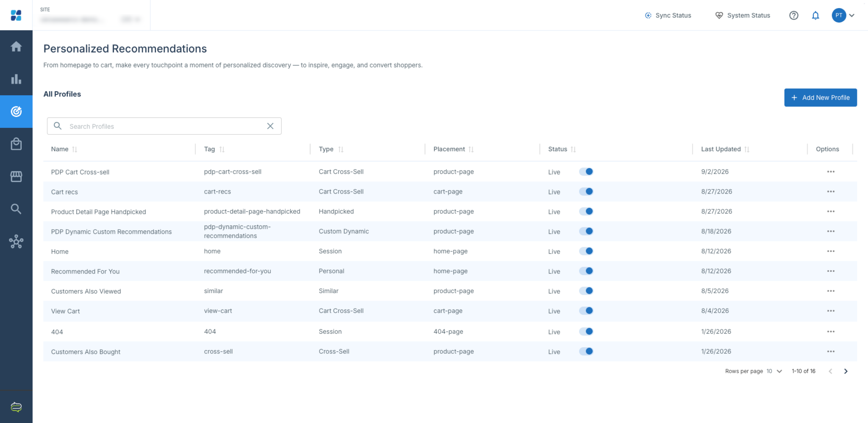Disable the Home profile Live switch

tap(586, 251)
